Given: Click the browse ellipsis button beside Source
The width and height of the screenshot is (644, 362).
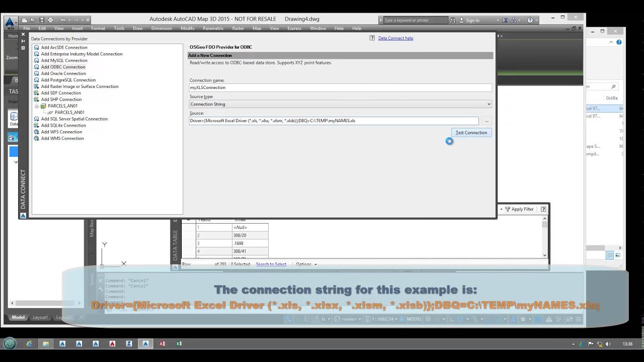Looking at the screenshot, I should (487, 121).
